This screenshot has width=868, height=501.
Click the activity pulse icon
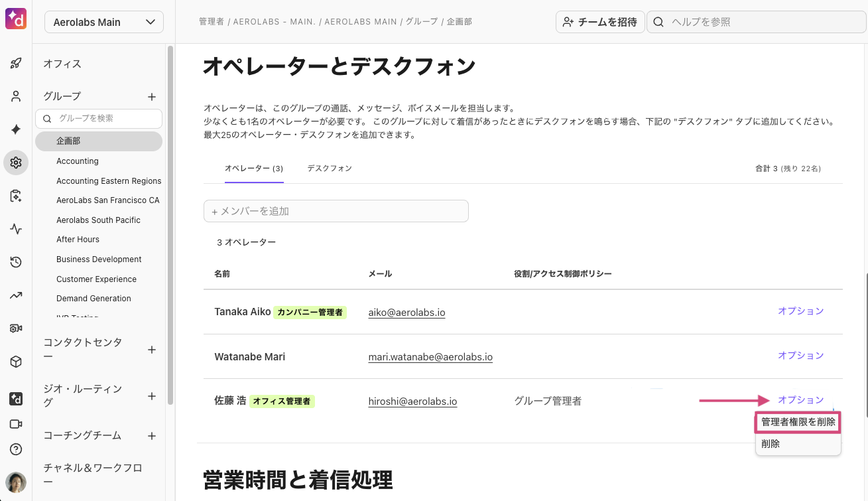16,229
